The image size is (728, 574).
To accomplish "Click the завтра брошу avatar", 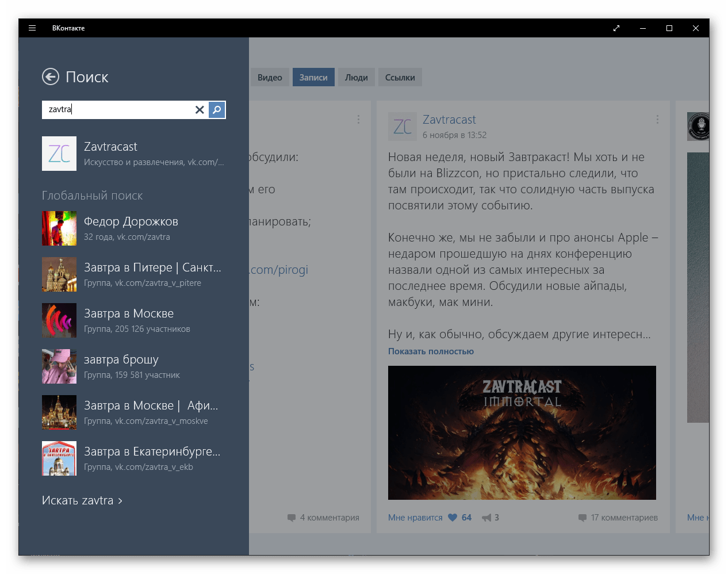I will 59,366.
